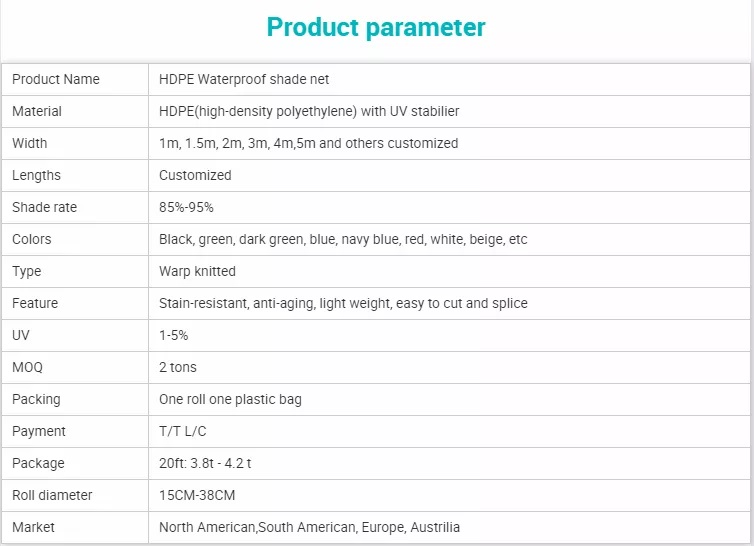
Task: Click "HDPE Waterproof shade net" value
Action: pyautogui.click(x=244, y=79)
